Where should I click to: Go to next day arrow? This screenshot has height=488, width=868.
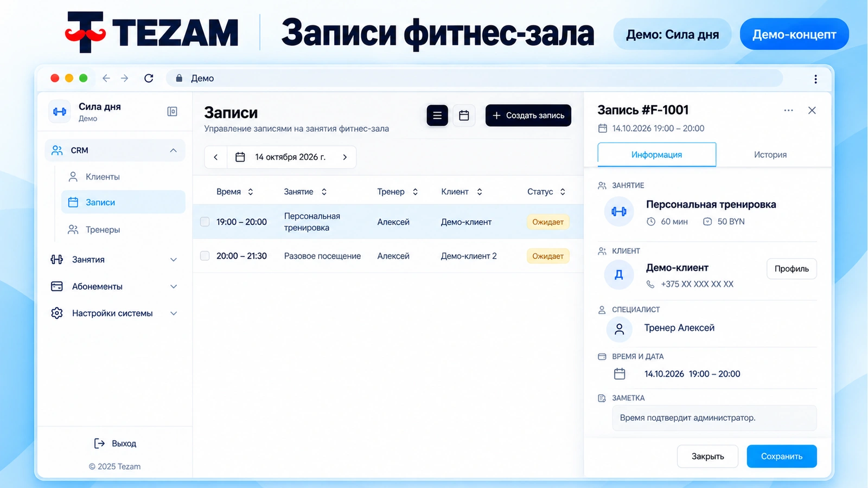pos(345,157)
